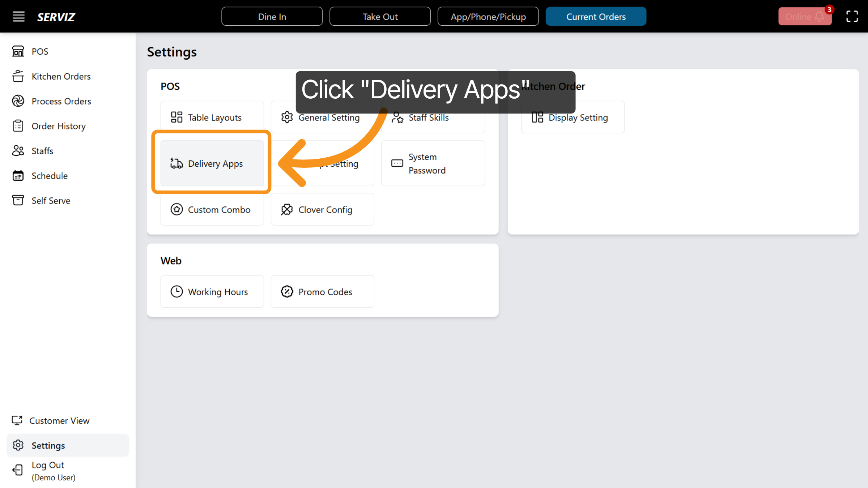
Task: Open Working Hours under Web
Action: tap(212, 291)
